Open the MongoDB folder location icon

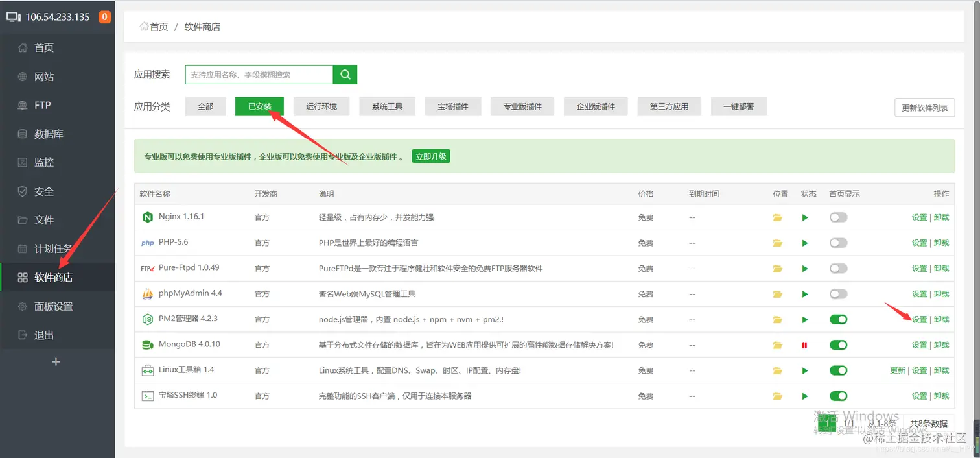[x=778, y=345]
